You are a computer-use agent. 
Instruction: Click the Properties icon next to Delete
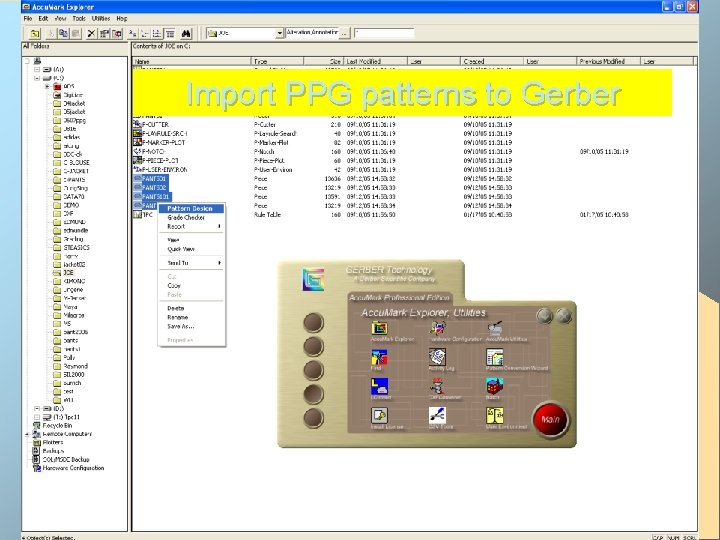pos(105,34)
